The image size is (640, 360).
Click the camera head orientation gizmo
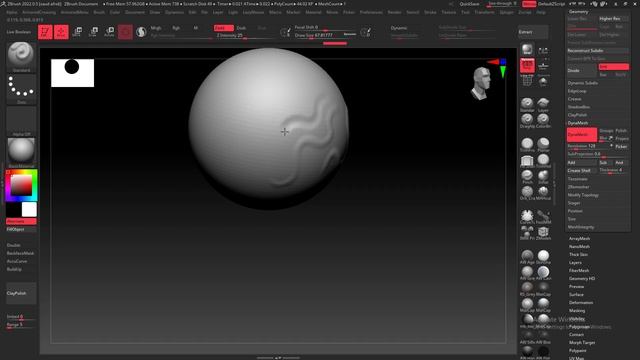(481, 83)
